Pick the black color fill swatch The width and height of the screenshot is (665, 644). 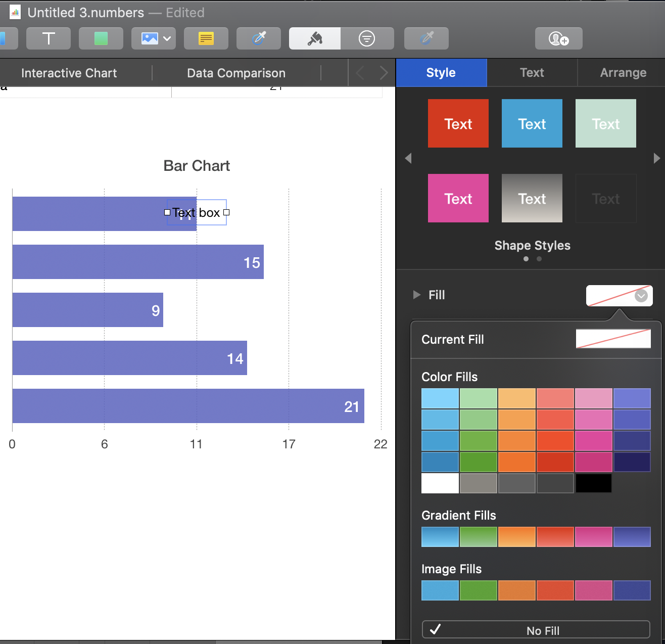coord(594,483)
